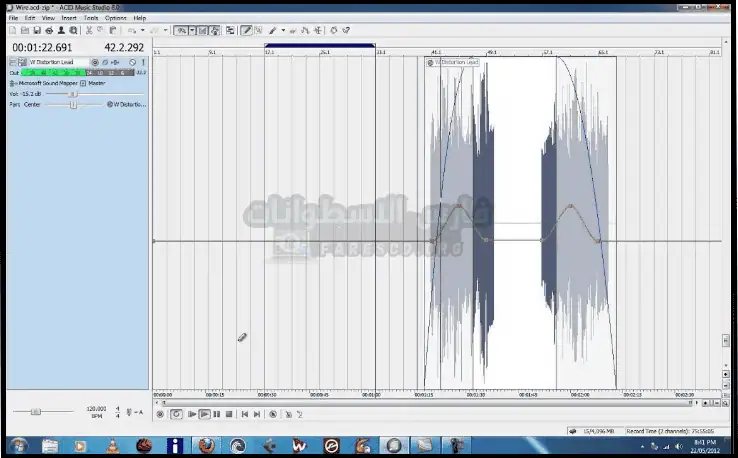738x458 pixels.
Task: Open the undo history dropdown arrow
Action: point(143,31)
